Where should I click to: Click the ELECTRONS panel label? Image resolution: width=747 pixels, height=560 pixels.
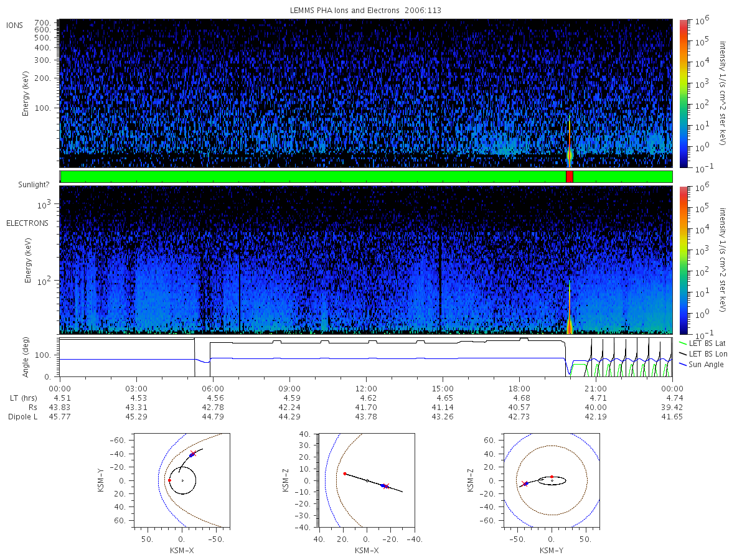pos(27,223)
